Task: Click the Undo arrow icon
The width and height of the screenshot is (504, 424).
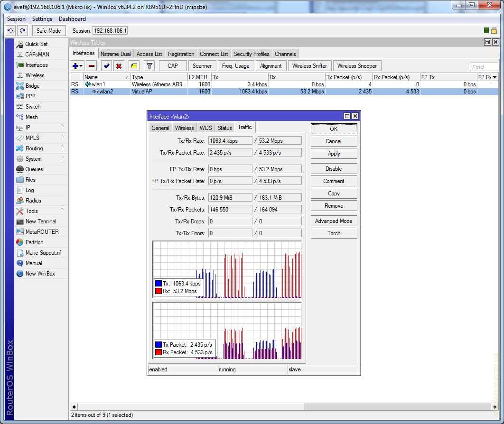Action: [x=10, y=31]
